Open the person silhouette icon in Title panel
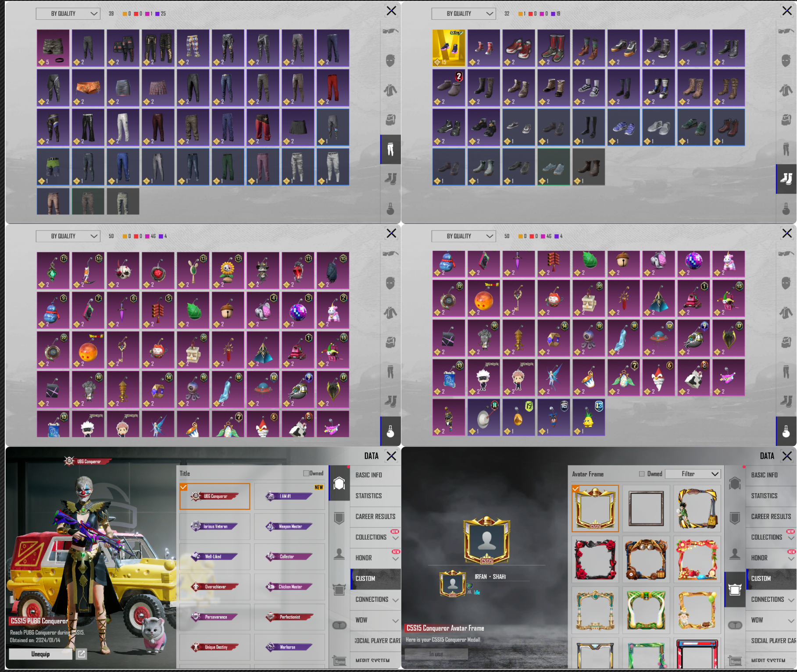The height and width of the screenshot is (672, 797). click(340, 554)
